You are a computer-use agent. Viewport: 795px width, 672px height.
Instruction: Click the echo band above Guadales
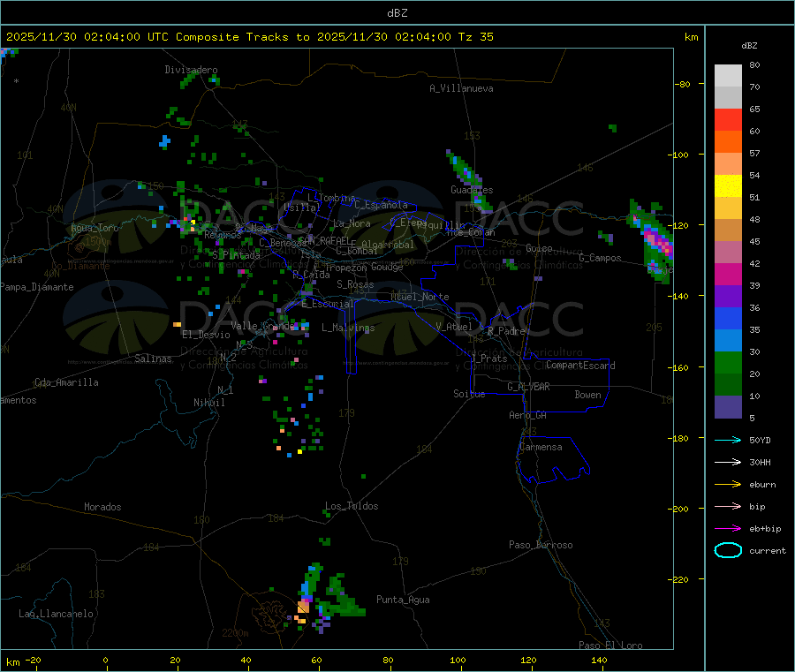[x=468, y=180]
